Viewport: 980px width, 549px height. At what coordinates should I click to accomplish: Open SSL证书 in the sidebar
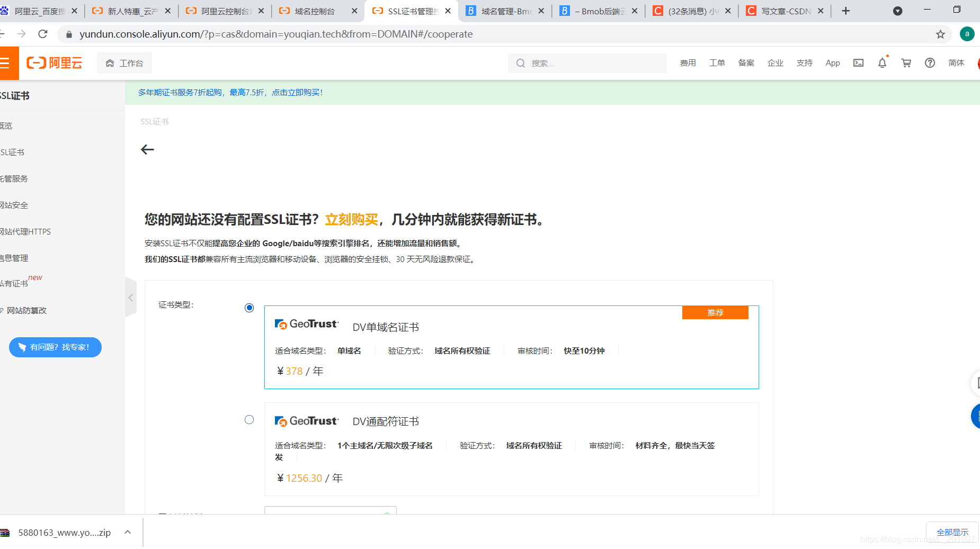pos(12,152)
